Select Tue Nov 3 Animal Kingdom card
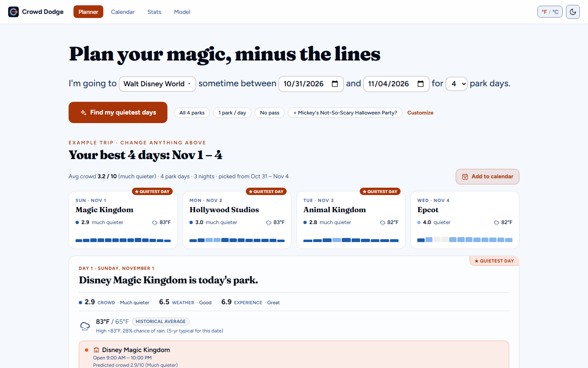Image resolution: width=588 pixels, height=368 pixels. 351,220
